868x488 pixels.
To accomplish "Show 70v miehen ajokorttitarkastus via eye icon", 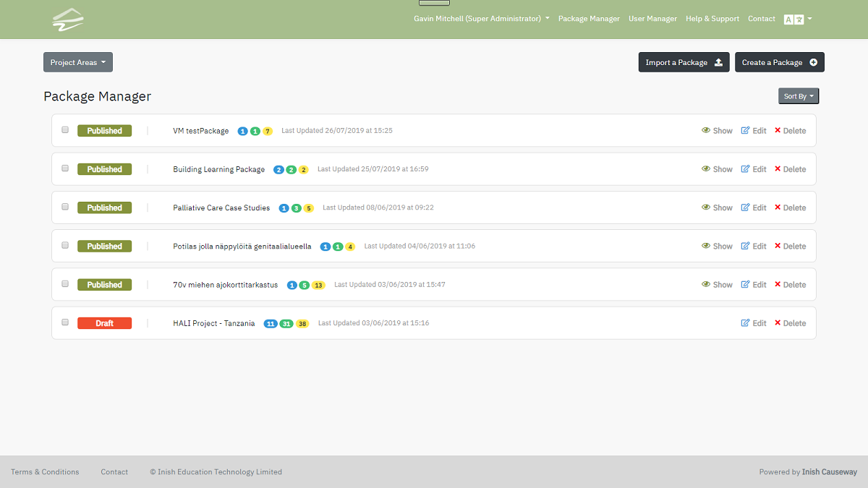I will (706, 285).
